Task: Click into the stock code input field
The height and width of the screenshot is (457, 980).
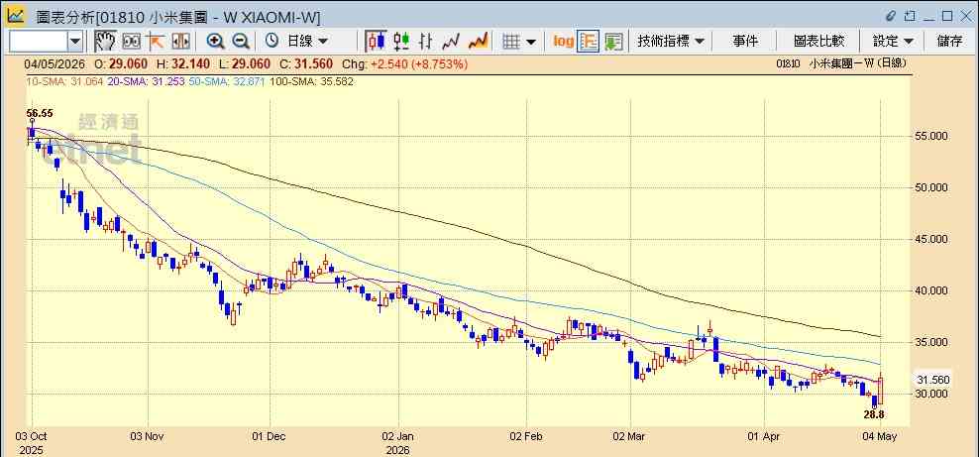Action: click(38, 42)
